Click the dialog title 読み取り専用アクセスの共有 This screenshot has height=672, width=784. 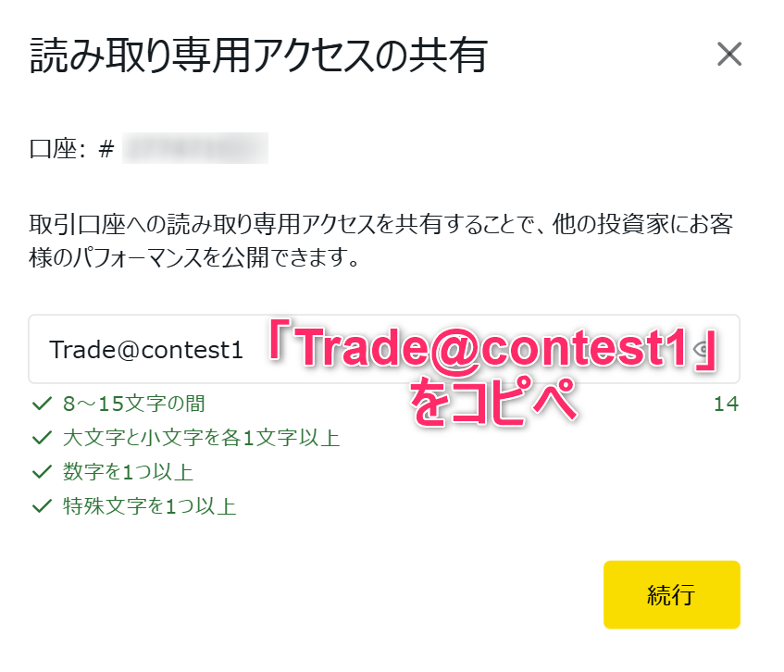[x=258, y=56]
